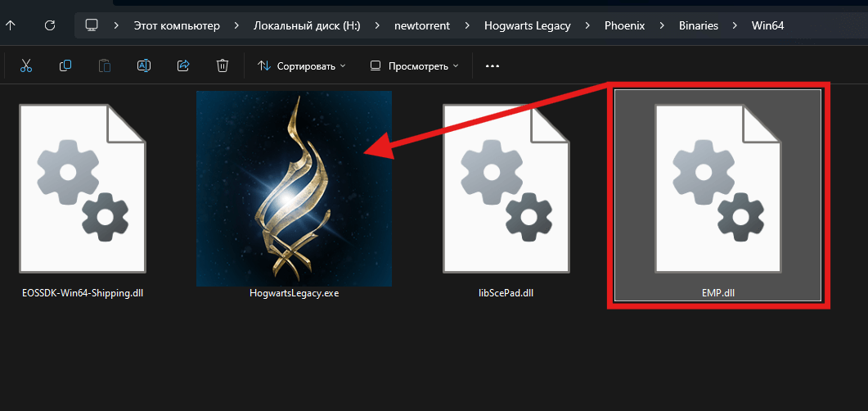
Task: Open the Просмотреть view dropdown
Action: click(415, 66)
